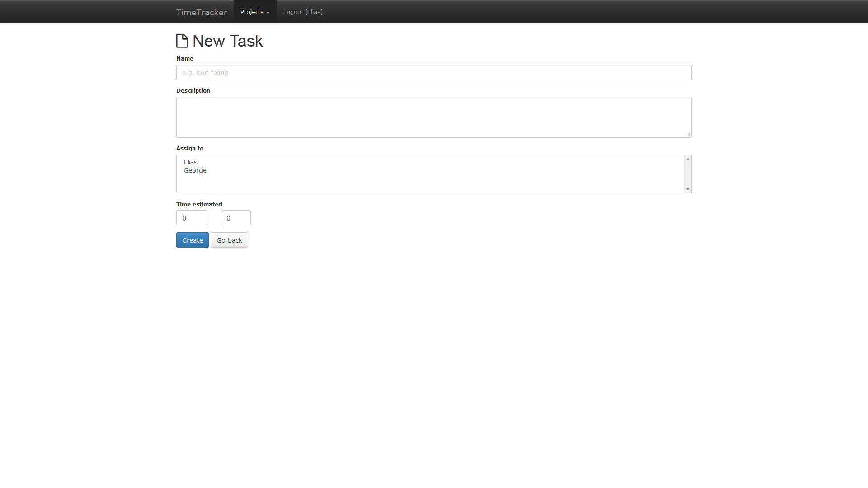Click the Assign to scroll up arrow
Screen dimensions: 868x488
[688, 159]
